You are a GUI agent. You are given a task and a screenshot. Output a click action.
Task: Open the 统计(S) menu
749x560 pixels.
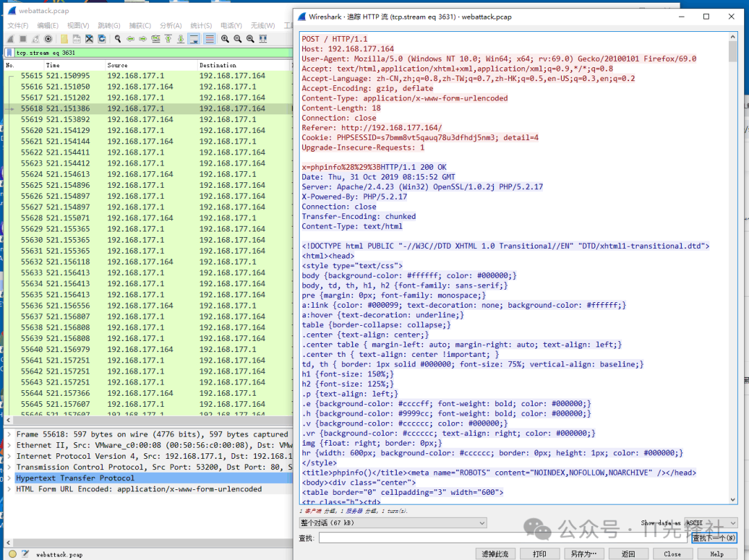201,26
